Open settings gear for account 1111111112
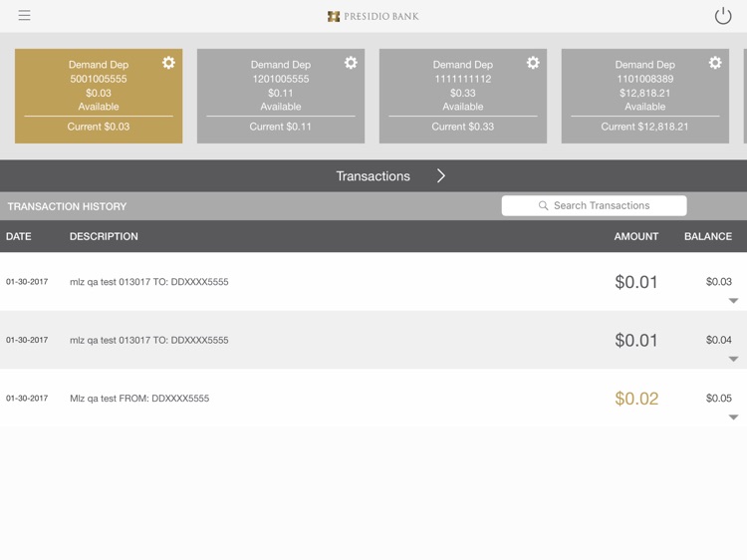Viewport: 747px width, 560px height. (533, 63)
